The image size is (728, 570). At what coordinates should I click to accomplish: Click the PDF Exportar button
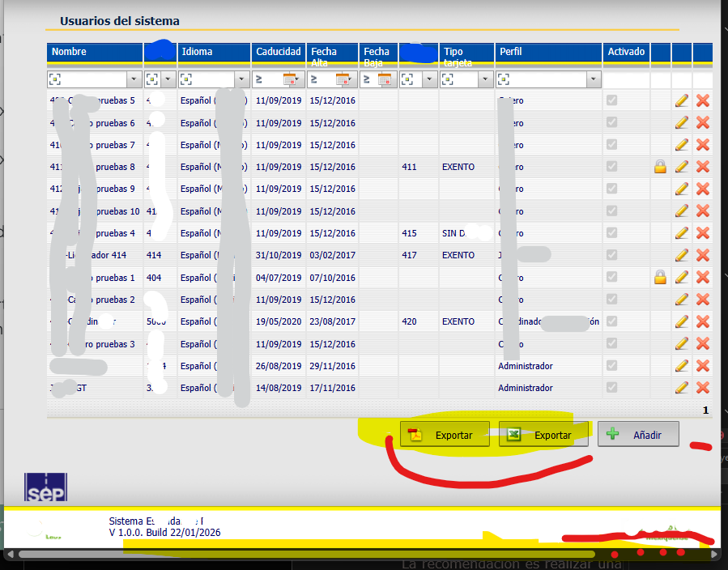[x=445, y=435]
